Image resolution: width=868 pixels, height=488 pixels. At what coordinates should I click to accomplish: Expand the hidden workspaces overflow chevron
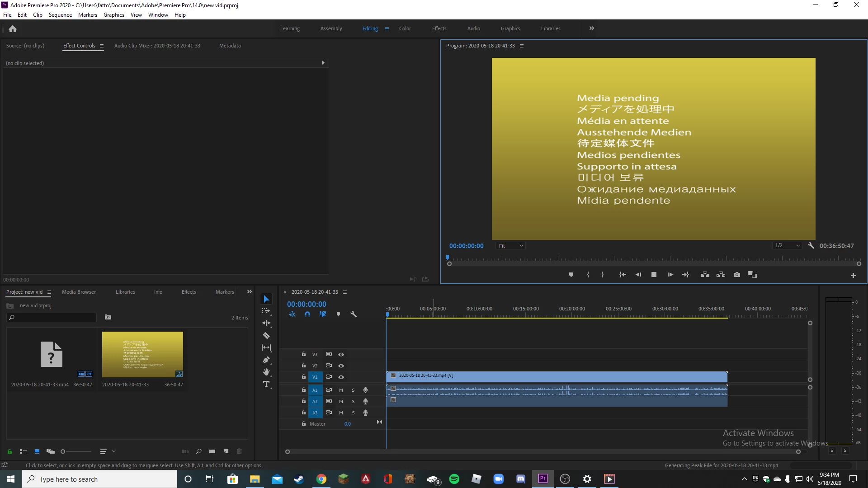pyautogui.click(x=591, y=28)
